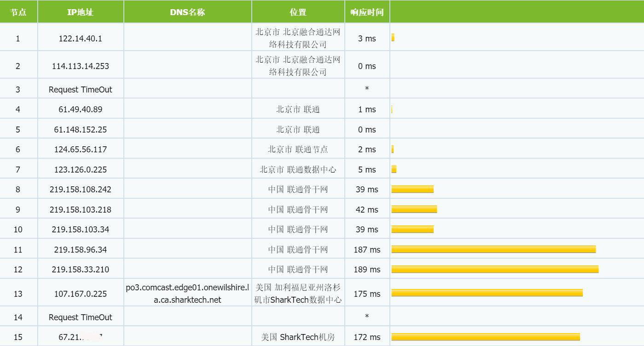Select IP address 61.49.40.89

(81, 110)
